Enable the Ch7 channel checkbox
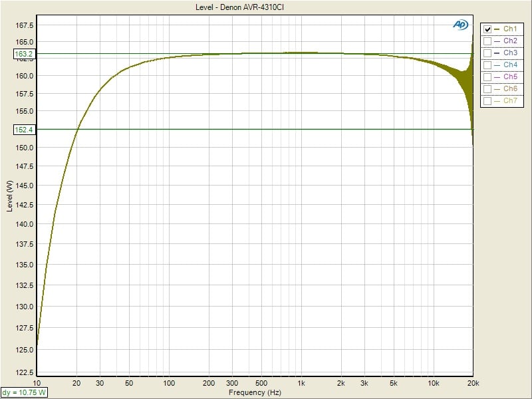This screenshot has width=532, height=399. click(488, 101)
